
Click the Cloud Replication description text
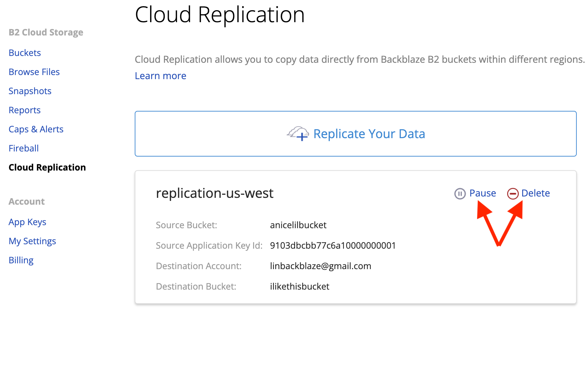point(360,59)
